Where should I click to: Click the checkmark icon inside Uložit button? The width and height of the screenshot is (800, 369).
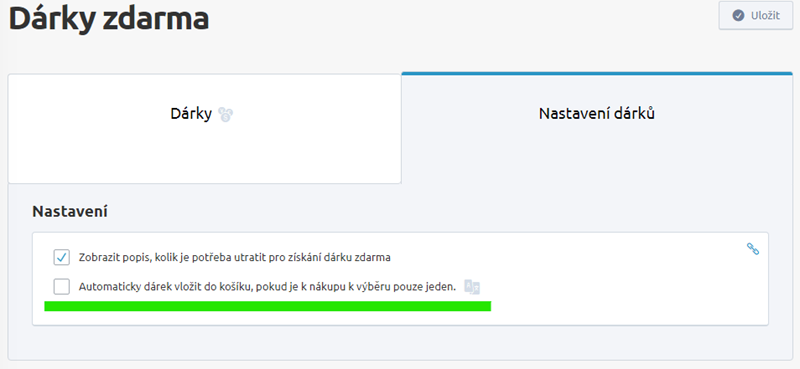[x=738, y=16]
